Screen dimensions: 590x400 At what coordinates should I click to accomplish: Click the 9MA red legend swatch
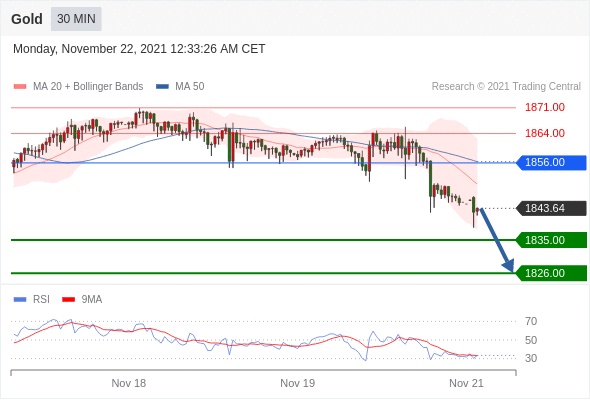click(68, 300)
